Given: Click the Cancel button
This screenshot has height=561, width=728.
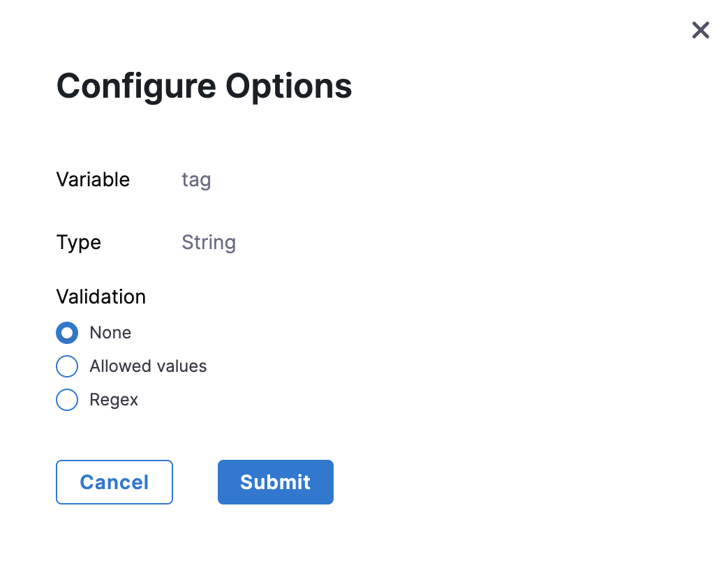Looking at the screenshot, I should (x=114, y=482).
